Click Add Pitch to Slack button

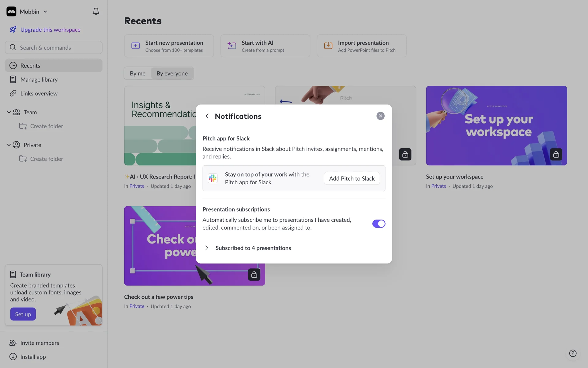[352, 178]
